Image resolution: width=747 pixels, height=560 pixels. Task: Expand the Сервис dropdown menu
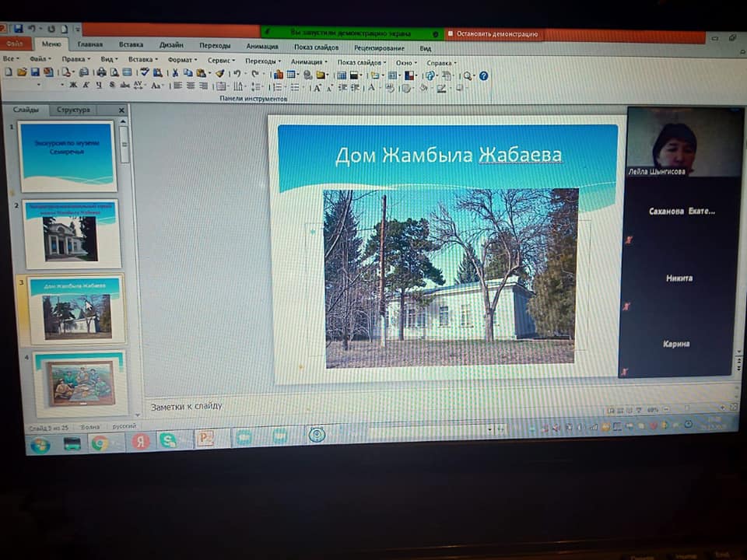point(220,60)
